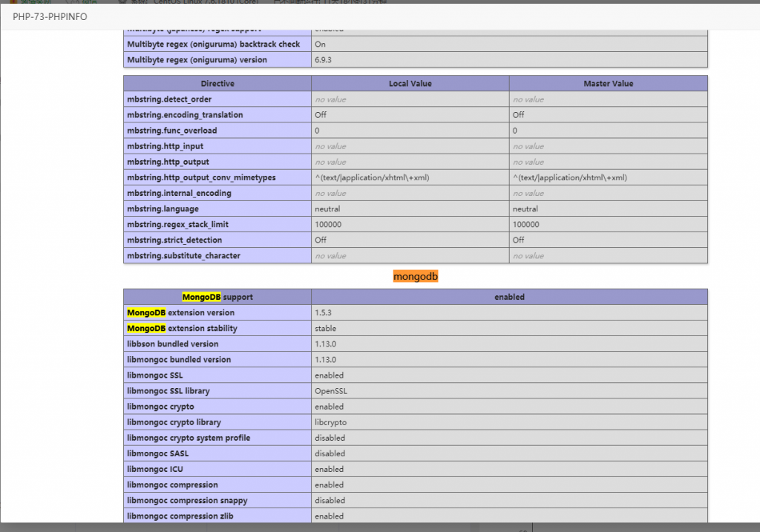Click the PHP-73-PHPINFO dialog title
The height and width of the screenshot is (532, 760).
[50, 16]
